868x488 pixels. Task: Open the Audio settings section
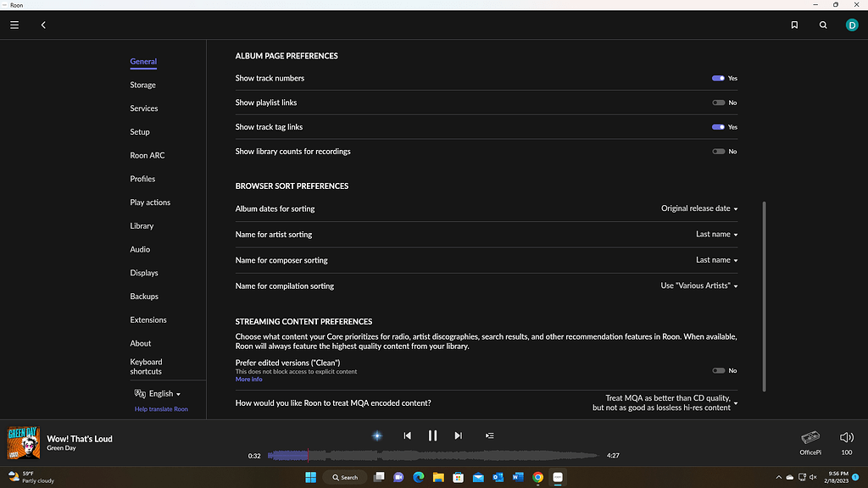click(140, 249)
